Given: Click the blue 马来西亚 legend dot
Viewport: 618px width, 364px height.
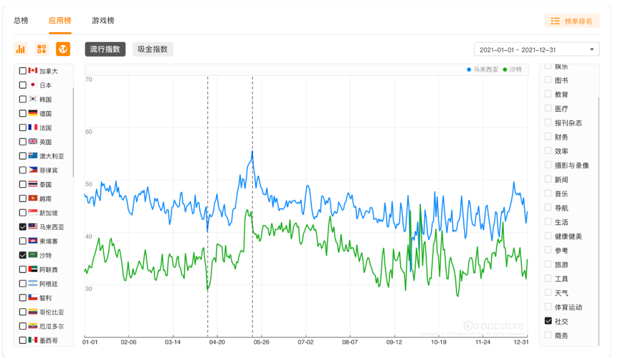Looking at the screenshot, I should coord(469,70).
